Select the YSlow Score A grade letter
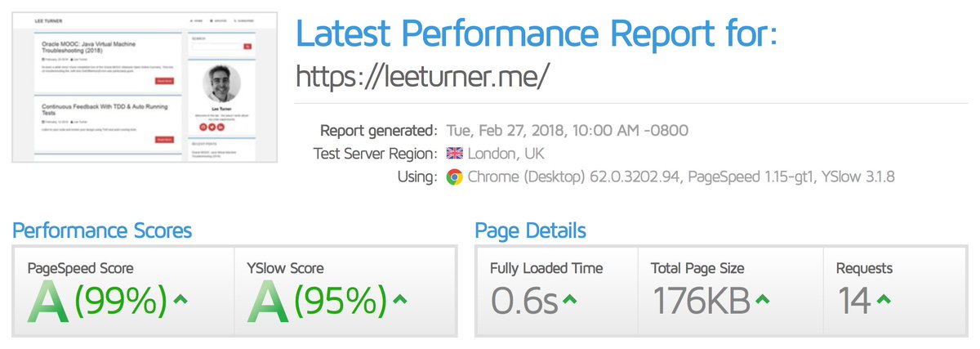The height and width of the screenshot is (349, 980). [269, 302]
